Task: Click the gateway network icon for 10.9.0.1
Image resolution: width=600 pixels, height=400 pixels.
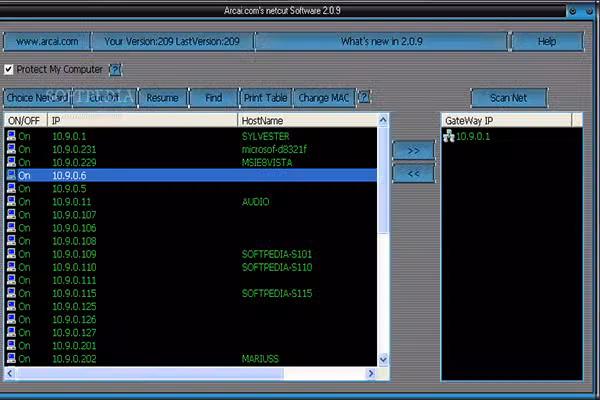Action: [449, 136]
